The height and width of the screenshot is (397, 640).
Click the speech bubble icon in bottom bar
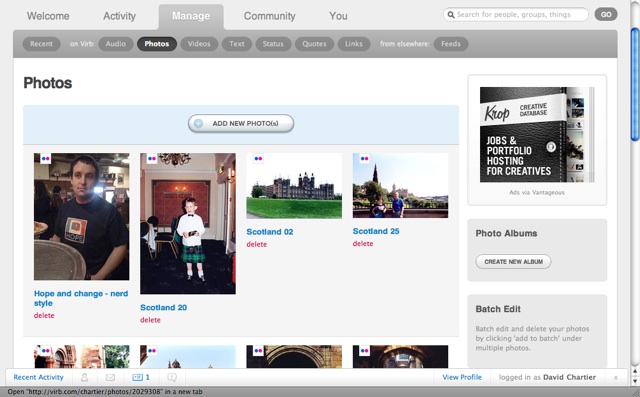[x=172, y=377]
